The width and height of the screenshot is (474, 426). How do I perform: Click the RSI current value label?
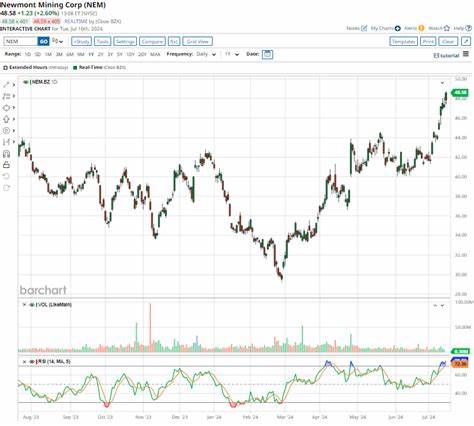[460, 363]
